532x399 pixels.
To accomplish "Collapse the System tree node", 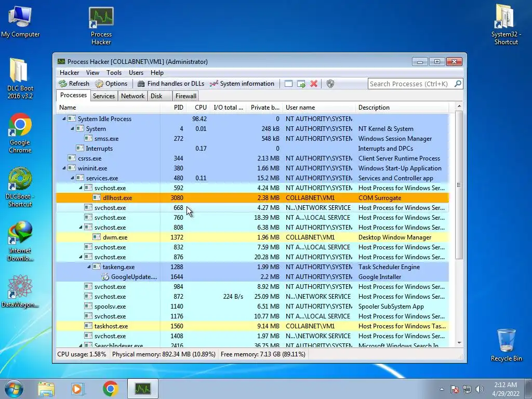I will 72,129.
